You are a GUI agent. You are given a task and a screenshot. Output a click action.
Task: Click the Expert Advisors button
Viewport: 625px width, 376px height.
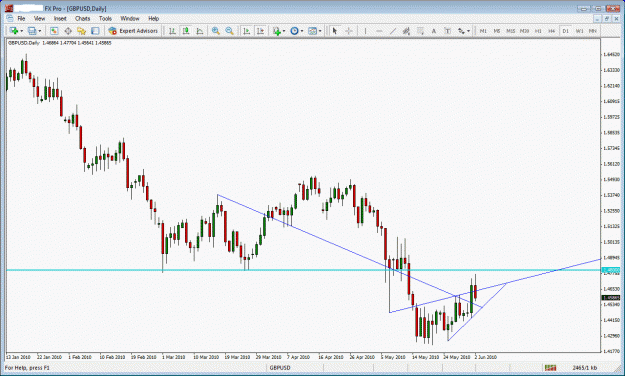click(133, 31)
